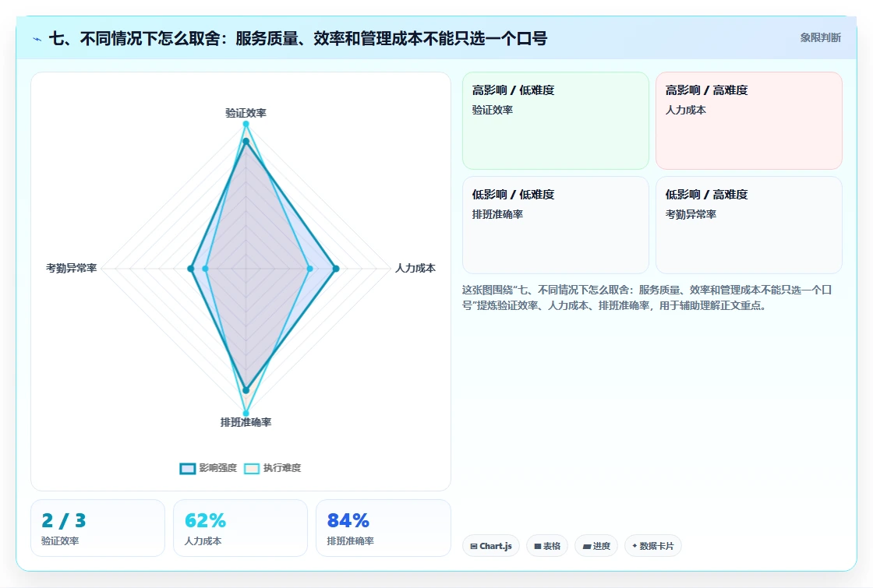Click the Chart.js chip
Image resolution: width=873 pixels, height=588 pixels.
[490, 546]
